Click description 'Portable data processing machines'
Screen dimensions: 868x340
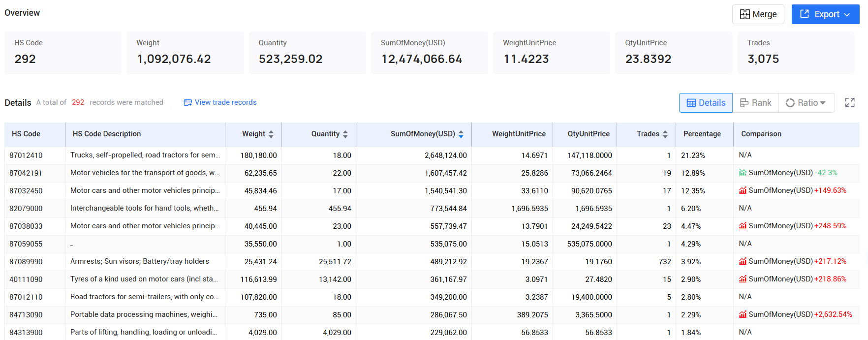(144, 314)
